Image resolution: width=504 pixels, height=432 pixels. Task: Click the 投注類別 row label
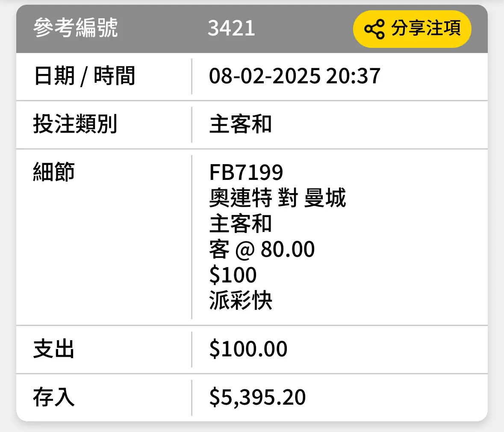point(75,124)
